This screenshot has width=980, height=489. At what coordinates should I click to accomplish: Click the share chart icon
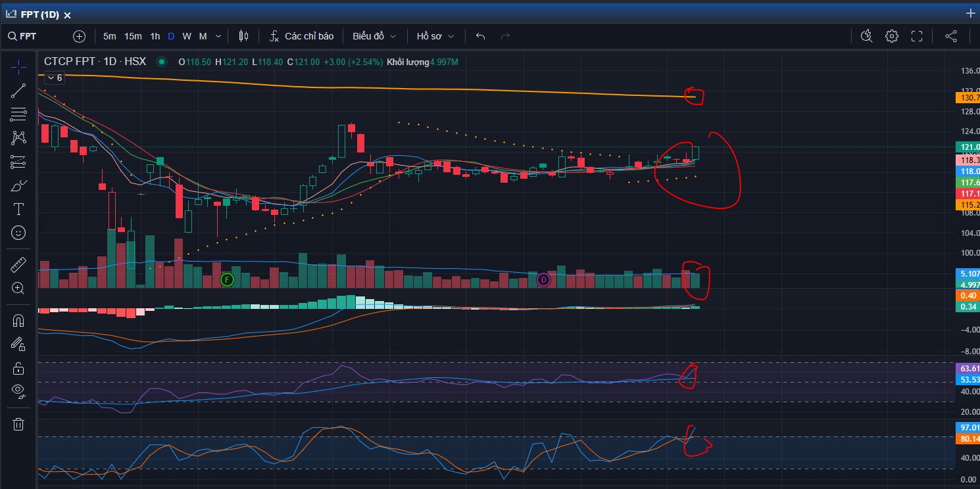951,36
